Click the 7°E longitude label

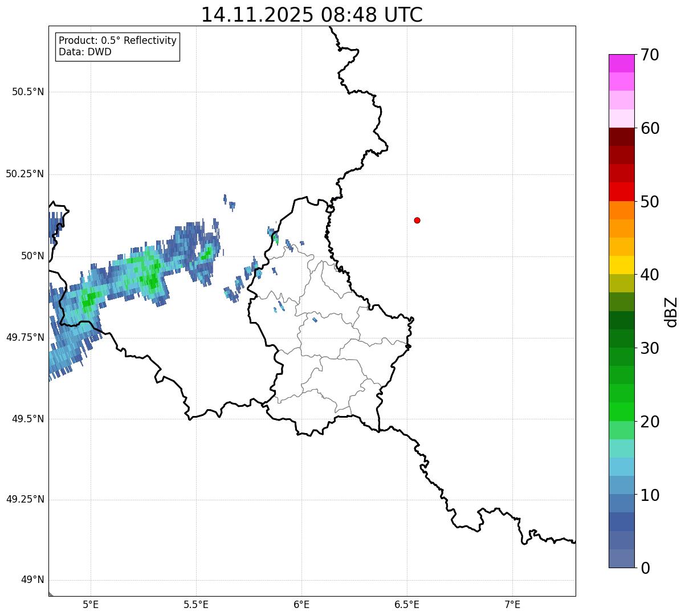[512, 605]
